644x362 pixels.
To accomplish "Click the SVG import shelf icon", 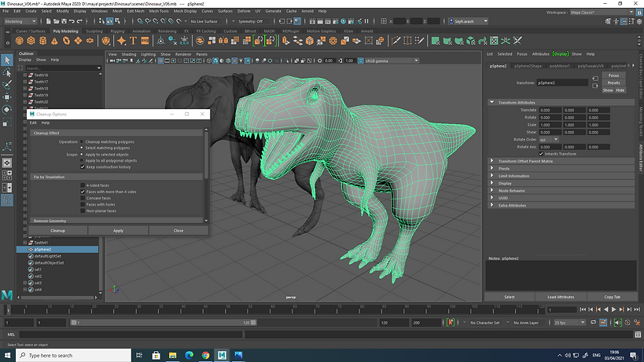I will 145,41.
